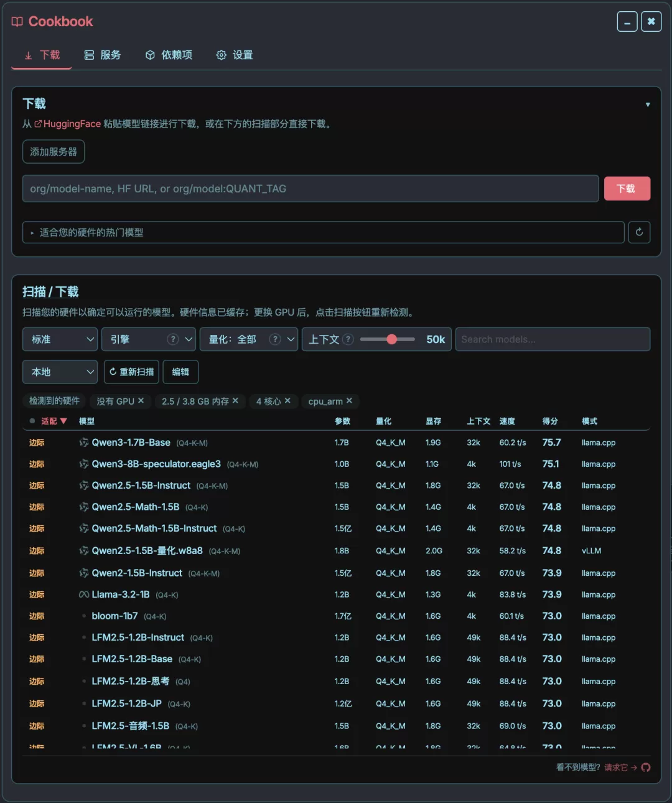Click the 检测到的硬件 label chip

coord(54,401)
